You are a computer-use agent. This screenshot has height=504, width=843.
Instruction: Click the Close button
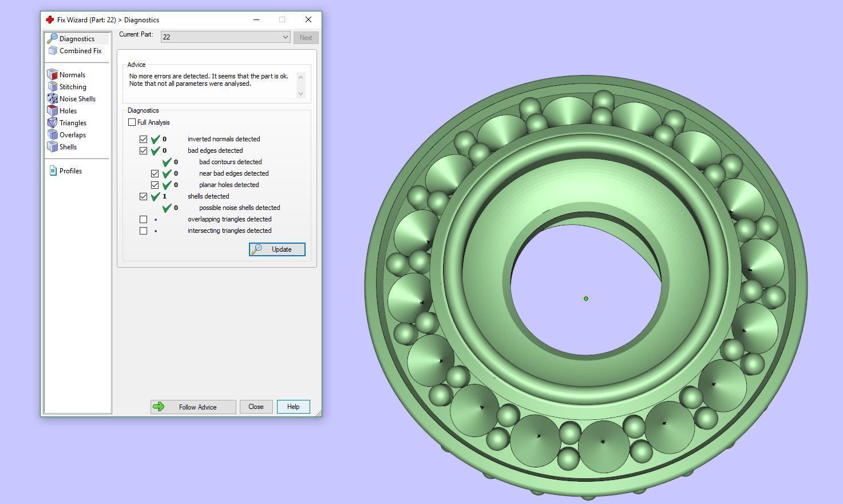tap(256, 407)
